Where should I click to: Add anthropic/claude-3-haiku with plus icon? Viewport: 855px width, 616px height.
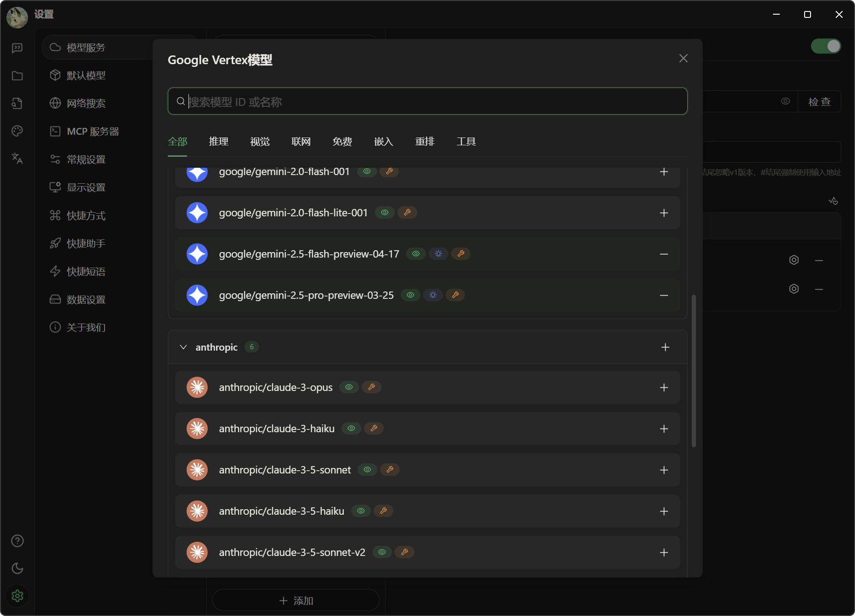tap(664, 429)
